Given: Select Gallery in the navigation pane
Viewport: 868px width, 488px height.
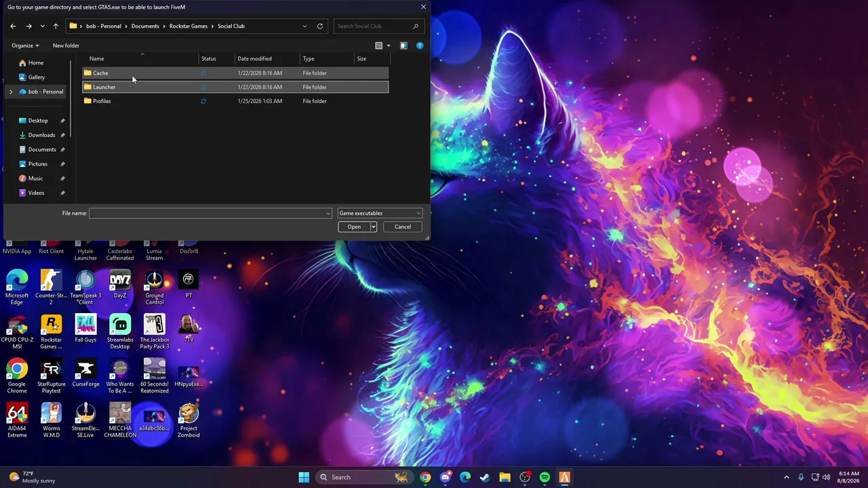Looking at the screenshot, I should coord(37,77).
